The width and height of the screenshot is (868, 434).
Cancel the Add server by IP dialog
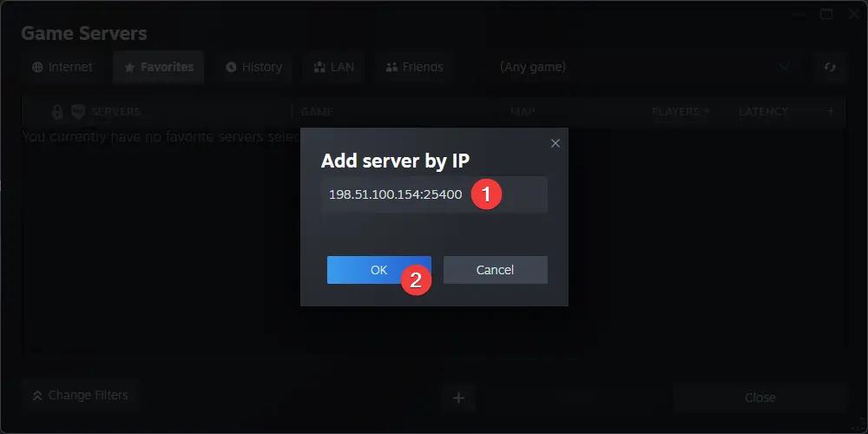495,270
